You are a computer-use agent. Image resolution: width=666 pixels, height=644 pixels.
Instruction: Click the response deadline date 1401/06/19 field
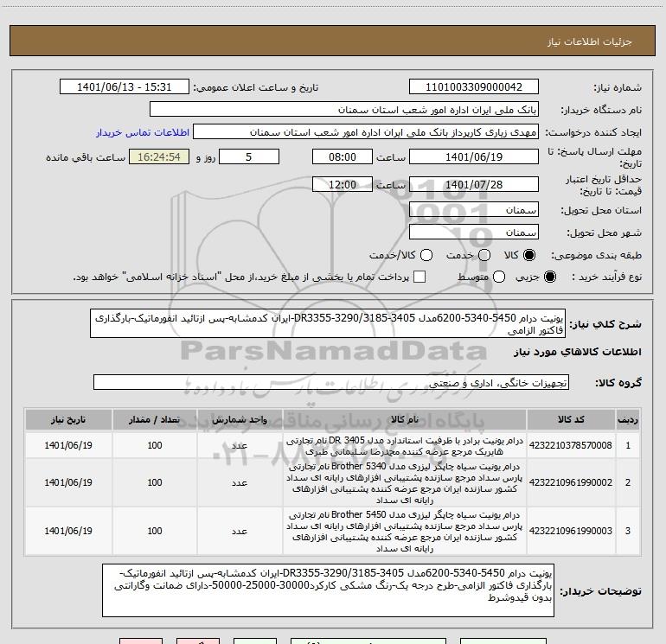[474, 156]
